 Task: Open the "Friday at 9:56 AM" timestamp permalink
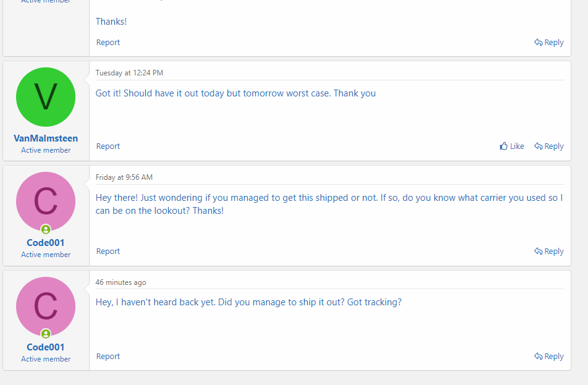point(124,177)
